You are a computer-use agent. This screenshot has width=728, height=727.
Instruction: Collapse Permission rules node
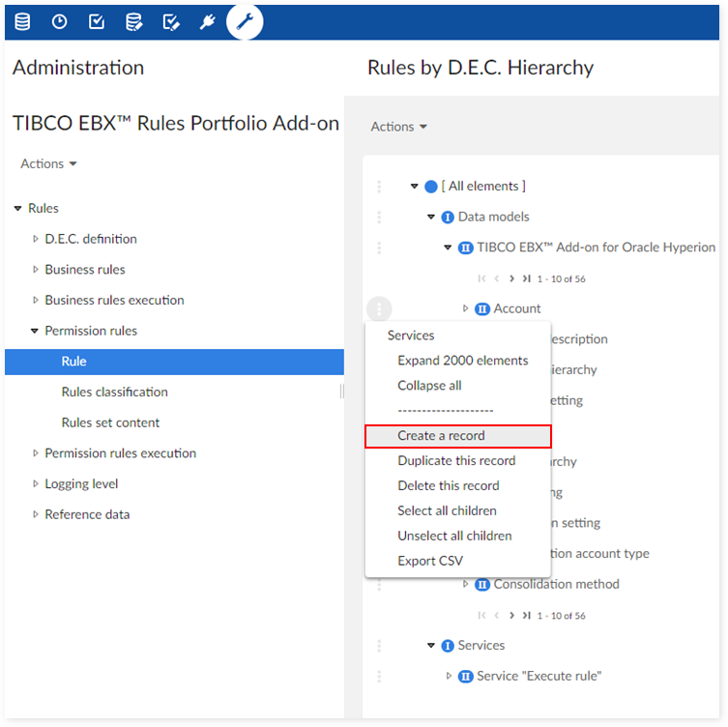coord(35,331)
